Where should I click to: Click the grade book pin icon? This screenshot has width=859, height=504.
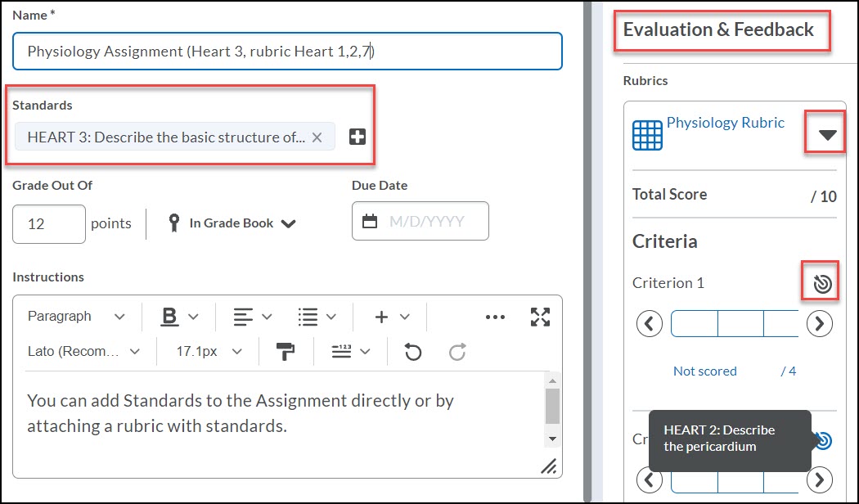pyautogui.click(x=174, y=223)
